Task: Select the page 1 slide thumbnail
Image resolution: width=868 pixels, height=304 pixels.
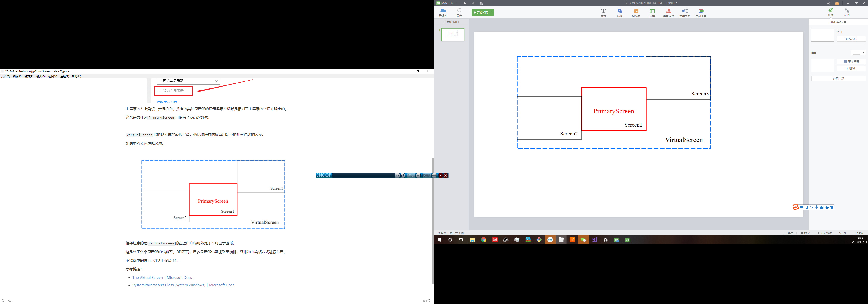Action: click(453, 34)
